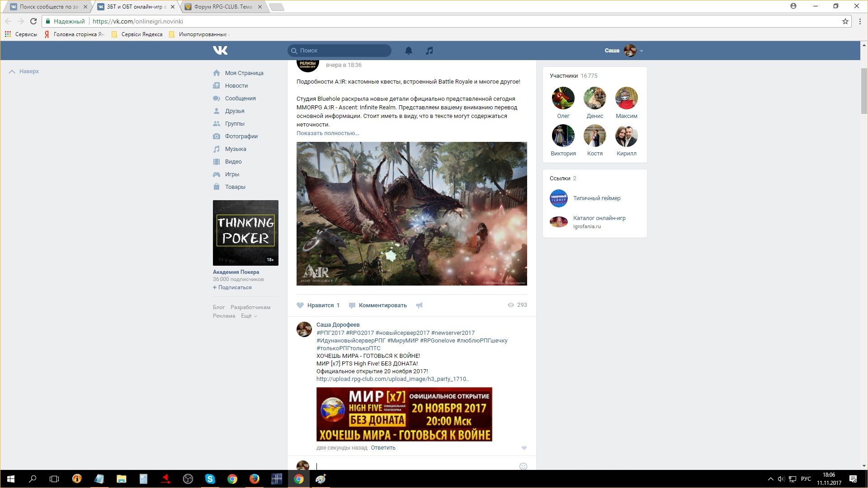Open the volume icon in system tray

[781, 479]
